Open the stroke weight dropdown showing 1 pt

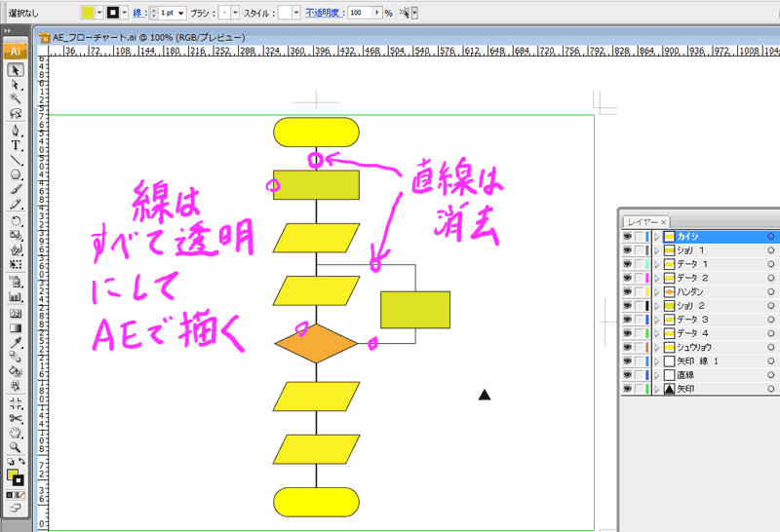pyautogui.click(x=182, y=13)
